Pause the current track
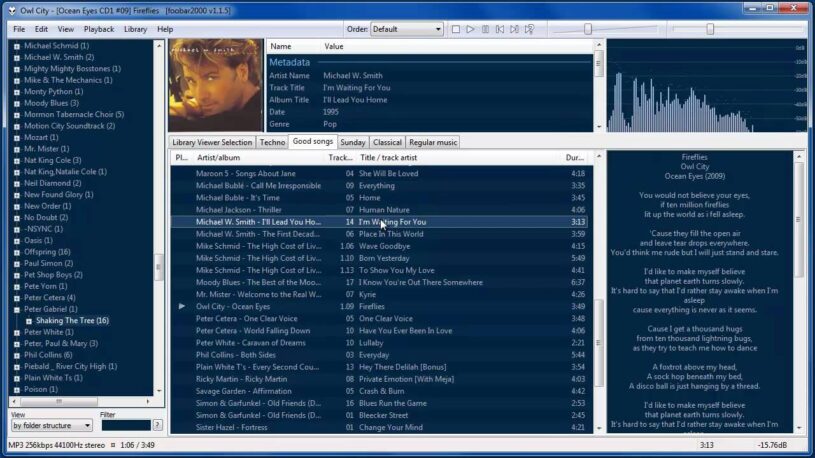 [485, 29]
